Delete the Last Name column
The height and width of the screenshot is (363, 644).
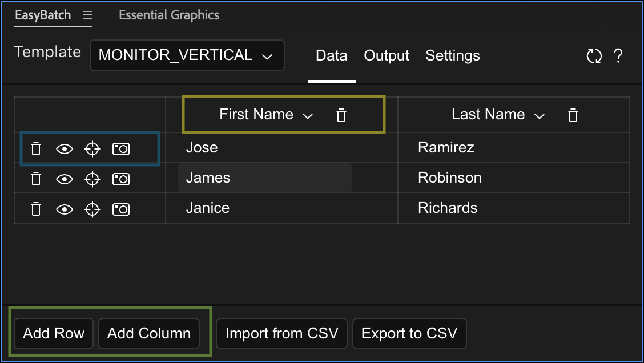(573, 115)
